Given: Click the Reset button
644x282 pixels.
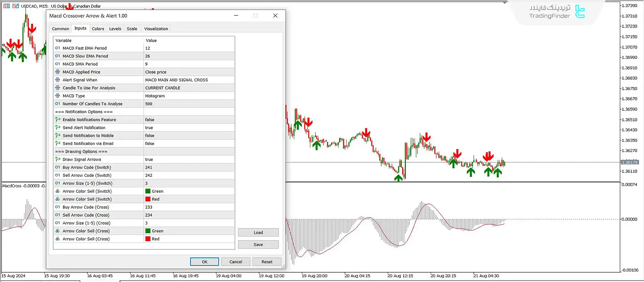Looking at the screenshot, I should 267,262.
